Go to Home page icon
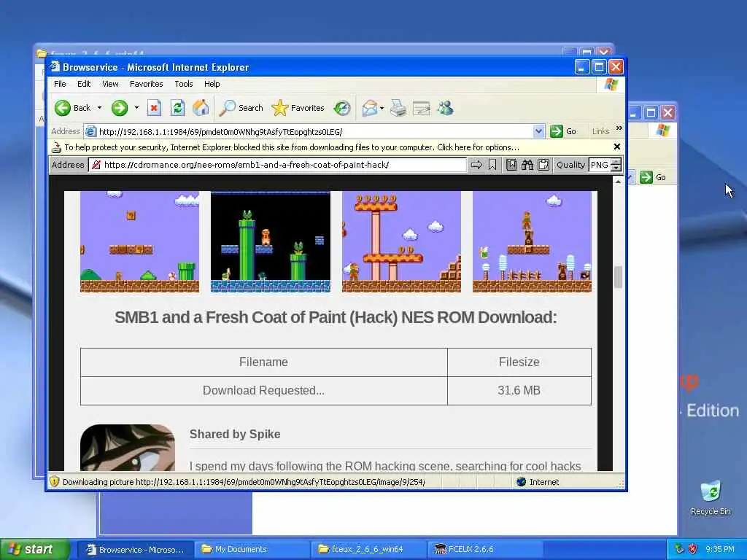This screenshot has height=560, width=747. [x=201, y=108]
